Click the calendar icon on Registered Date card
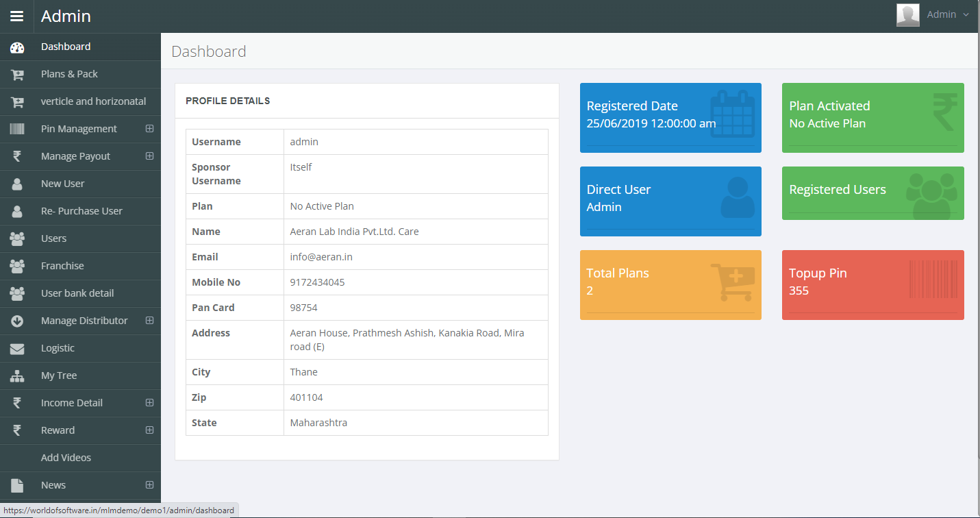 (732, 114)
